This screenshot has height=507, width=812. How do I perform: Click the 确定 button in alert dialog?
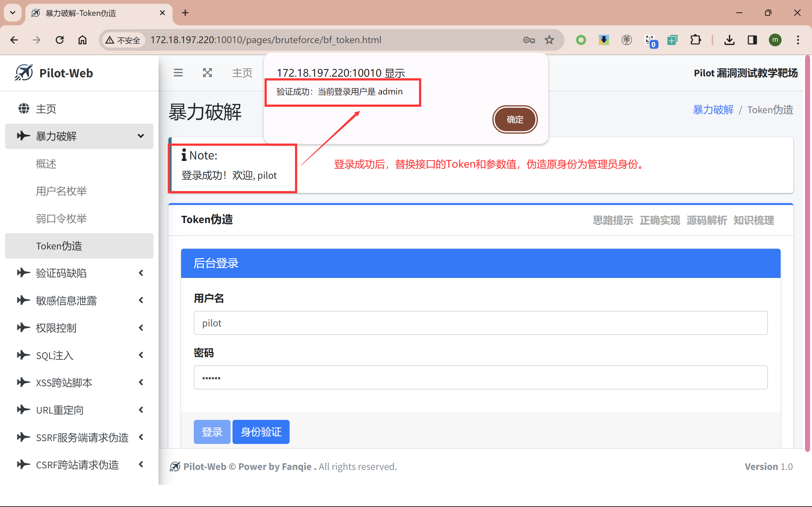(515, 119)
